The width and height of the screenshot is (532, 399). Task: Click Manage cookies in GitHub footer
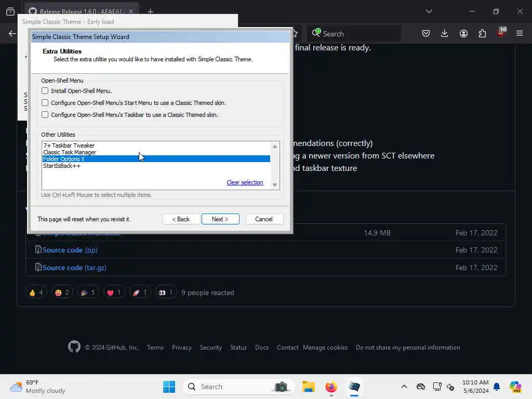pyautogui.click(x=325, y=348)
